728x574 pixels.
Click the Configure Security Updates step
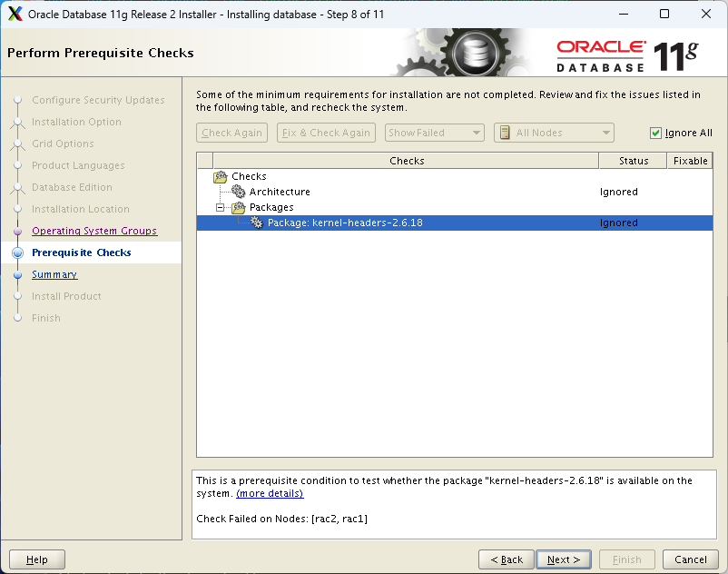pyautogui.click(x=98, y=100)
